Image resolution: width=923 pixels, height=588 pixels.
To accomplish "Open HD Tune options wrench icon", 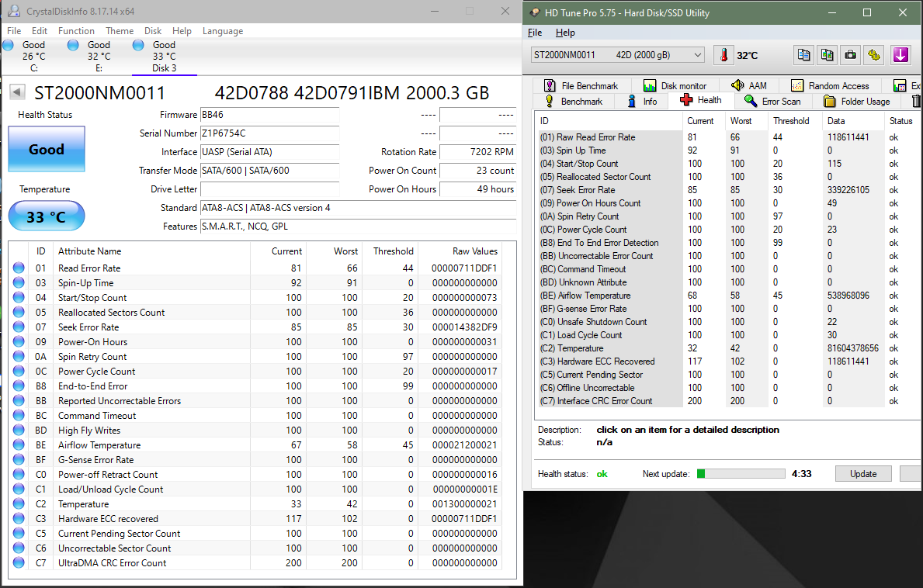I will click(x=874, y=55).
